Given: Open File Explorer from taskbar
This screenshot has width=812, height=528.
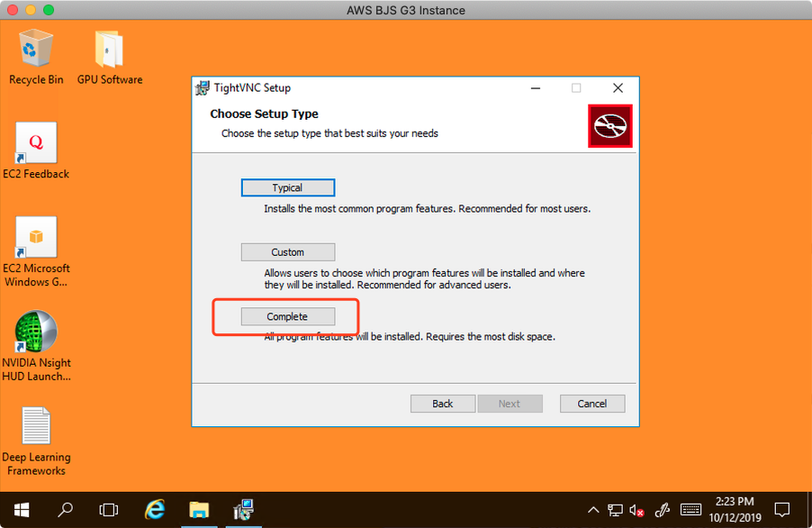Looking at the screenshot, I should click(x=199, y=509).
